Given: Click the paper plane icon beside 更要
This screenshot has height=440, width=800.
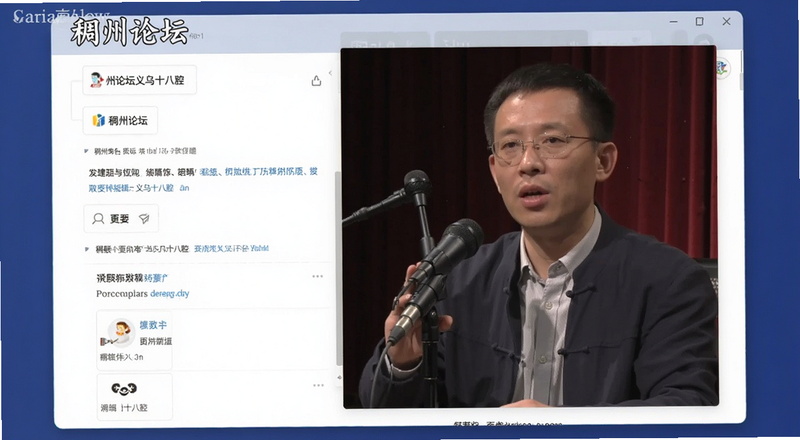Looking at the screenshot, I should [144, 219].
